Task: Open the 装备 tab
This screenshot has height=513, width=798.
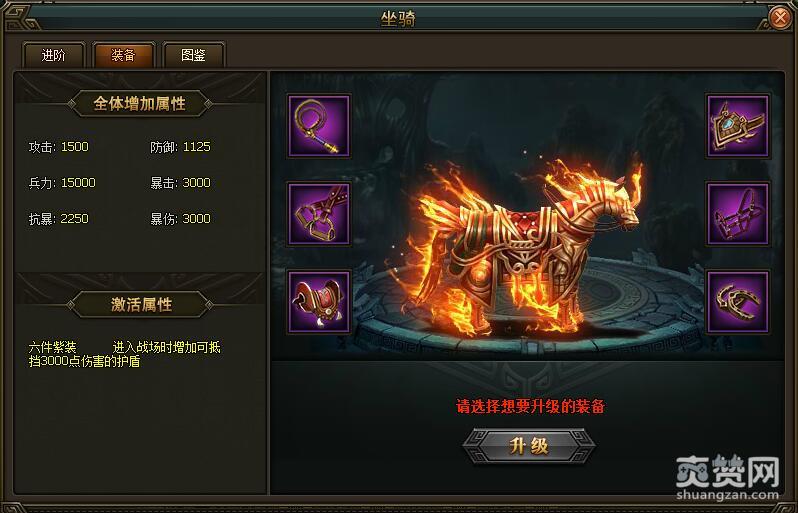Action: (x=123, y=55)
